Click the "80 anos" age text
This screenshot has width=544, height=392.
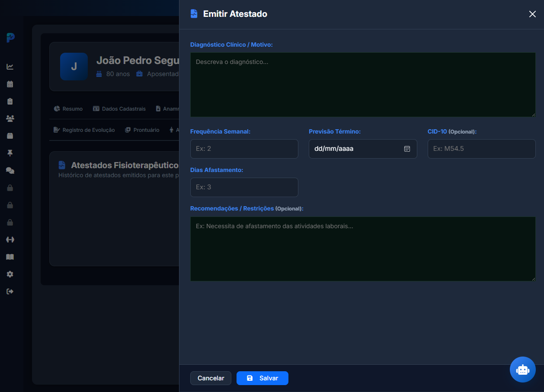(x=118, y=74)
